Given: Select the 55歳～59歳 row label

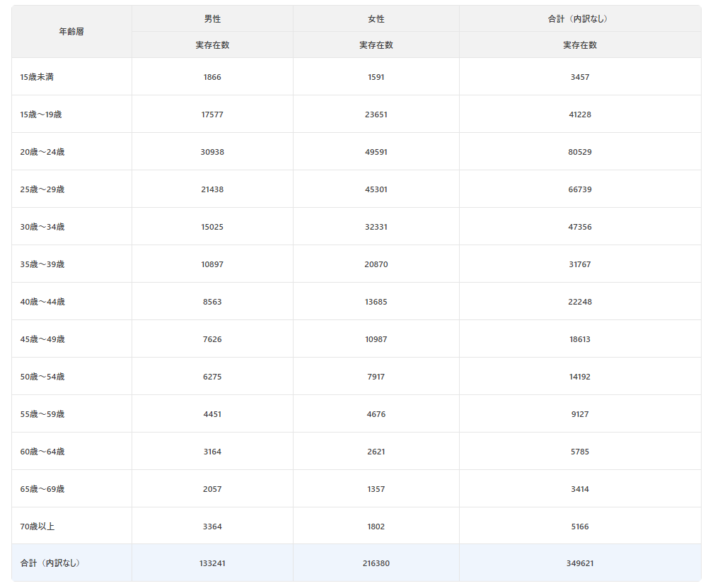Looking at the screenshot, I should pos(42,414).
